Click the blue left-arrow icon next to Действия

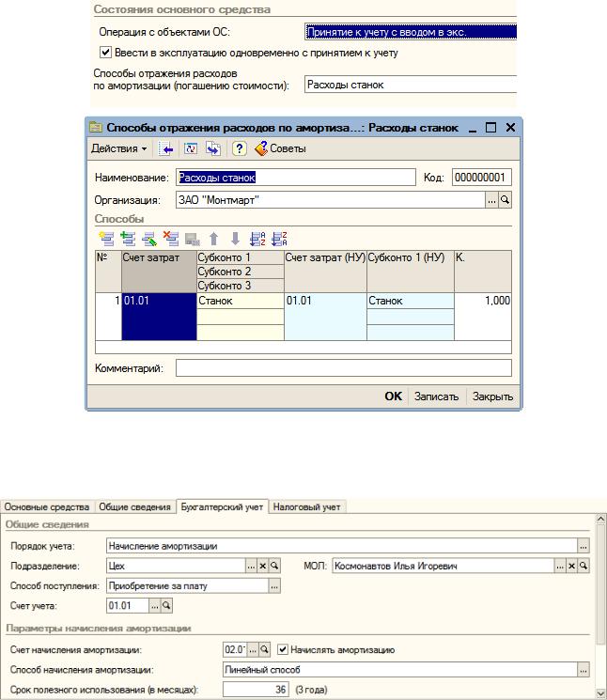click(166, 148)
